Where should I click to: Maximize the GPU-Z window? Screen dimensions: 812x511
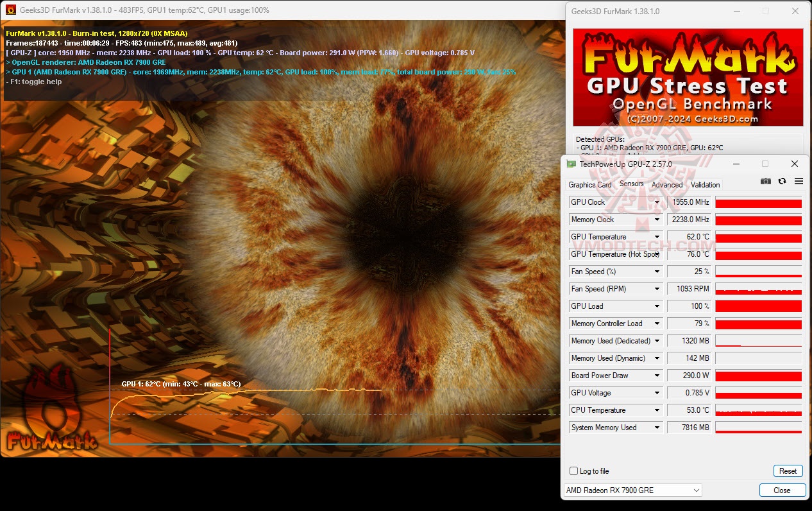pos(765,164)
